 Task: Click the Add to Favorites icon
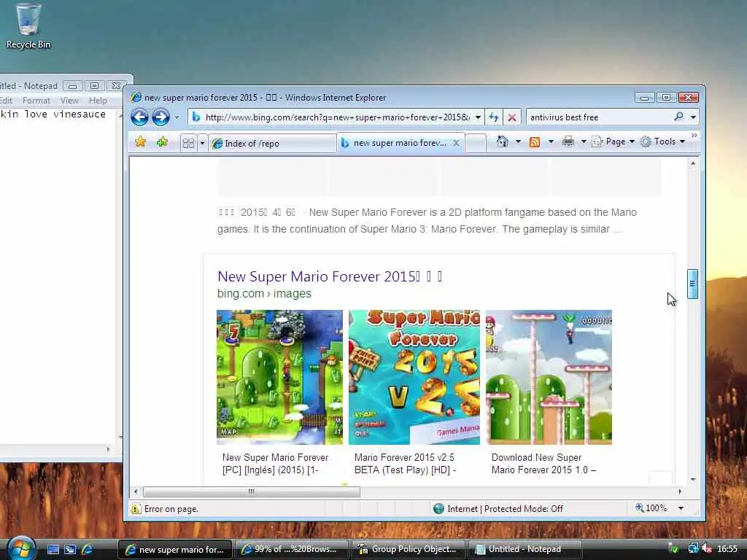click(x=162, y=142)
